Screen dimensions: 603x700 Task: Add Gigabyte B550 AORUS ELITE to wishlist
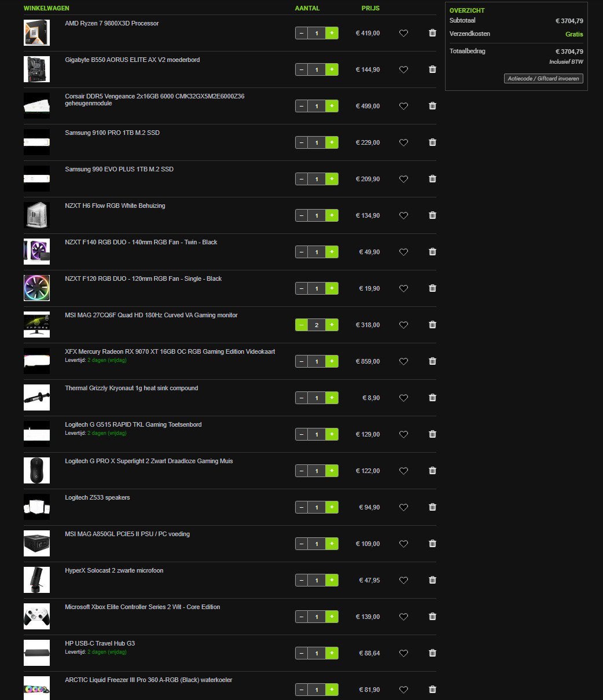(403, 69)
